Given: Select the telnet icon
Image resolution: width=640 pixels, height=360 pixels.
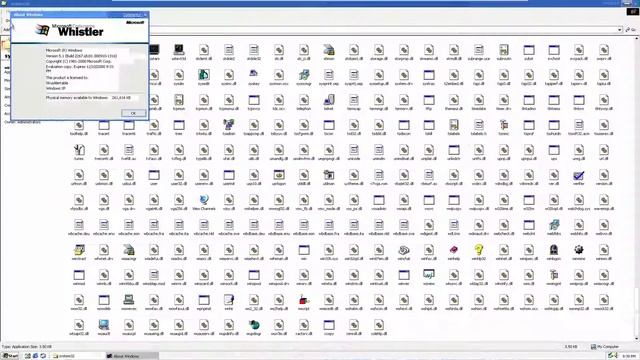Looking at the screenshot, I should (x=329, y=100).
